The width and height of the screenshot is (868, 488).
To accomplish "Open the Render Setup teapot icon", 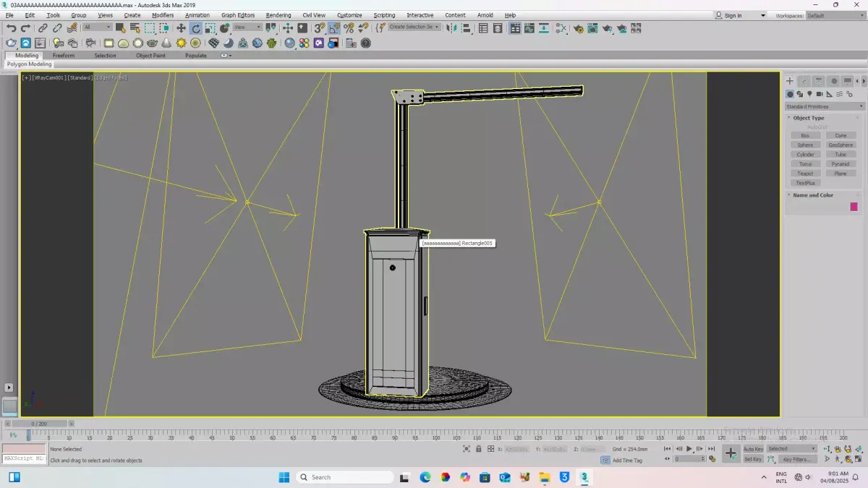I will click(x=578, y=28).
